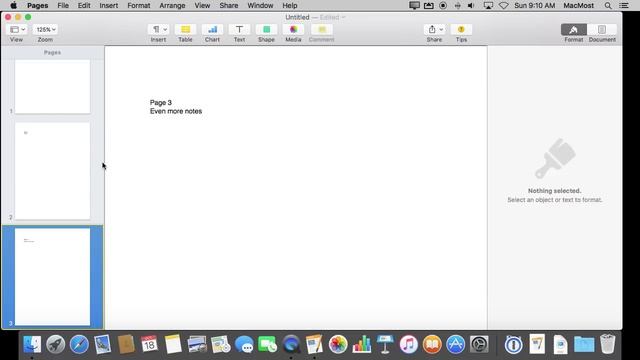Open the File menu

click(x=63, y=5)
